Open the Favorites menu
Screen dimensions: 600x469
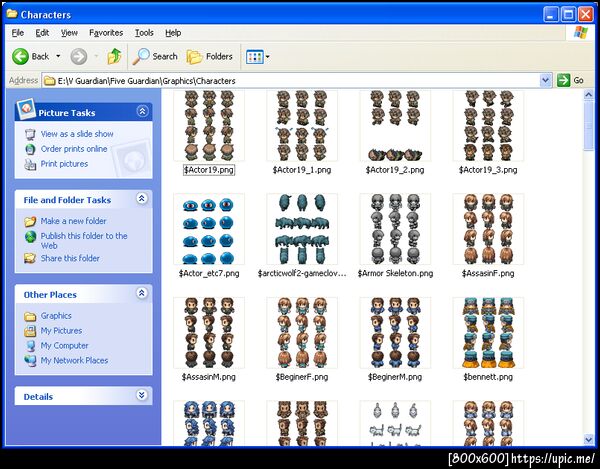point(106,33)
